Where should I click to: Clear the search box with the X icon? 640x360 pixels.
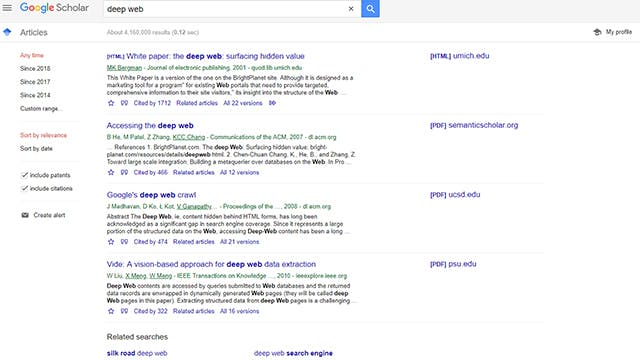click(x=351, y=9)
